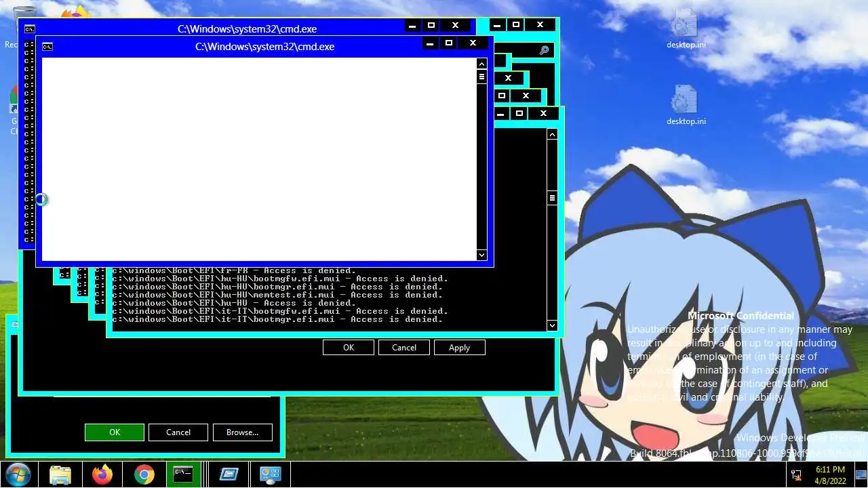Minimize the rear cmd.exe window
The width and height of the screenshot is (868, 488).
(x=412, y=25)
